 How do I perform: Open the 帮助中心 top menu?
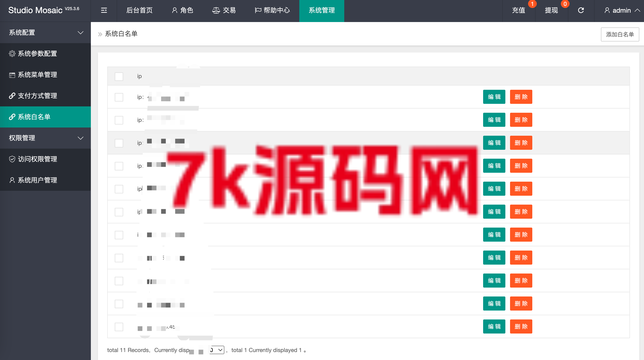(272, 10)
